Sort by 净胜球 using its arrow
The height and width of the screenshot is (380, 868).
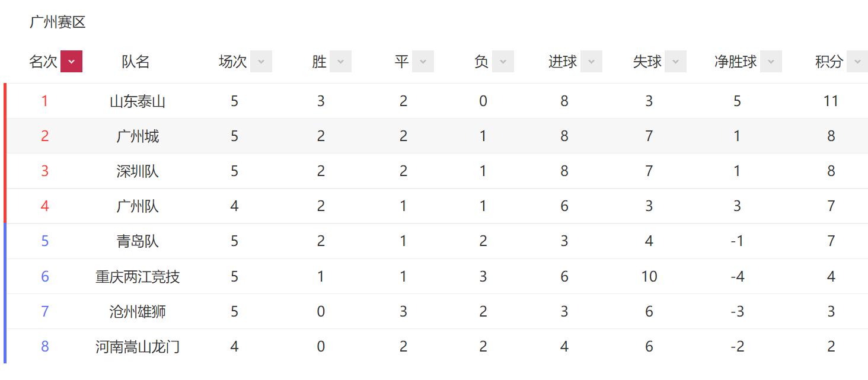click(x=771, y=61)
